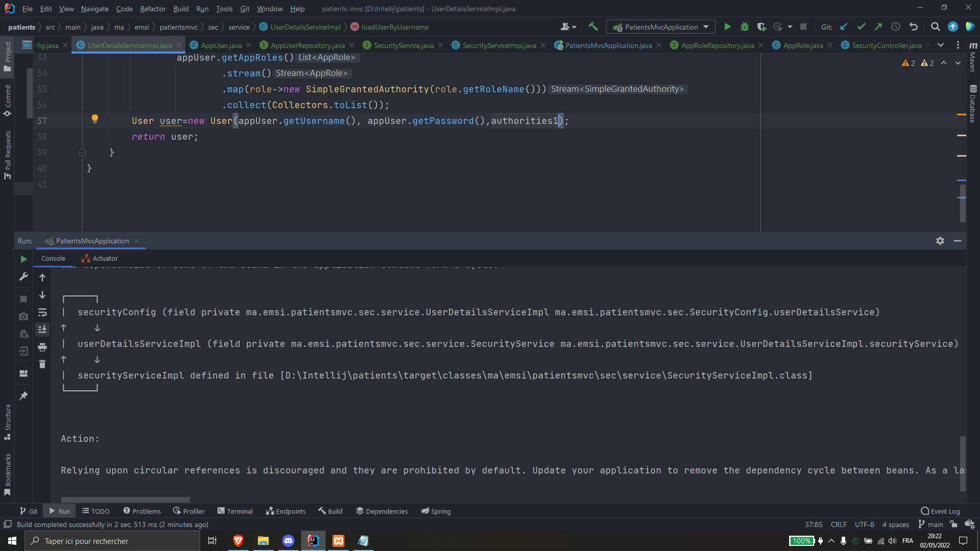
Task: Open Search Everywhere with the magnifier icon
Action: (936, 27)
